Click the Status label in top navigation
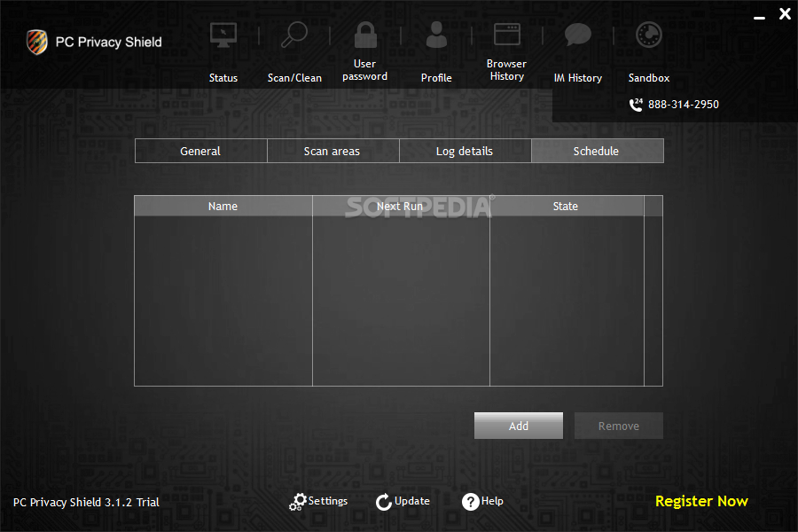798x532 pixels. click(x=223, y=78)
